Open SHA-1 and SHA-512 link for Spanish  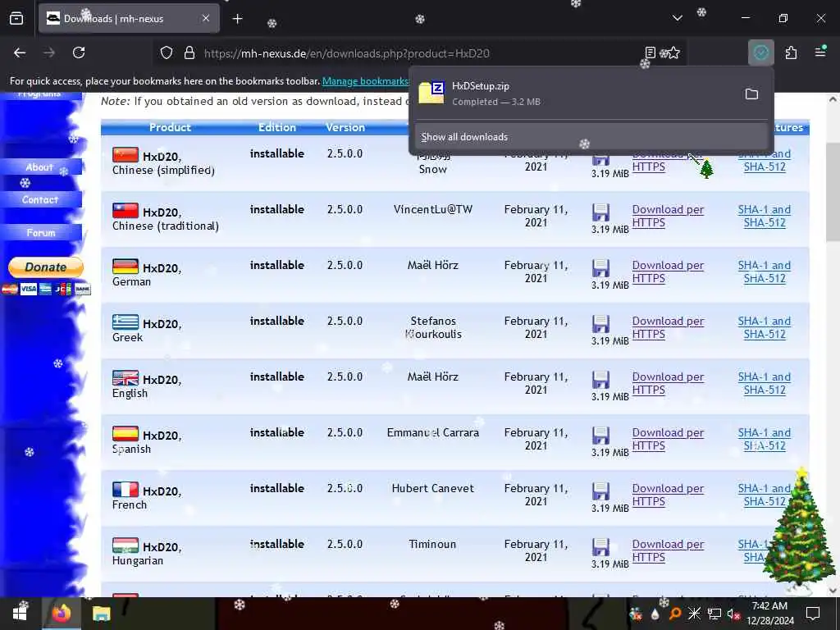click(764, 439)
